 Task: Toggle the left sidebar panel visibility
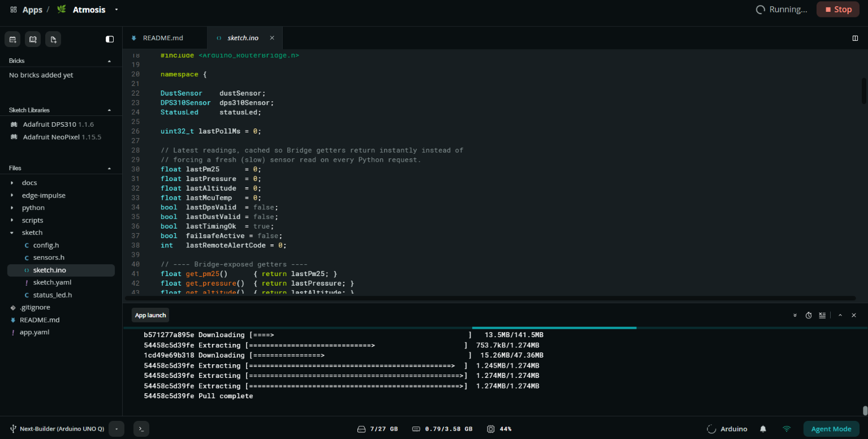pyautogui.click(x=110, y=39)
